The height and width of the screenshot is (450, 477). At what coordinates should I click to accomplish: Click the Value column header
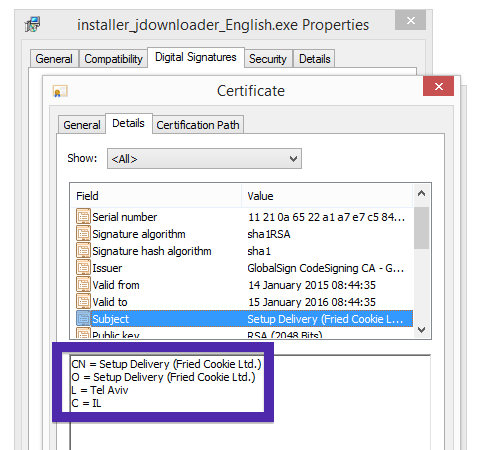click(327, 196)
